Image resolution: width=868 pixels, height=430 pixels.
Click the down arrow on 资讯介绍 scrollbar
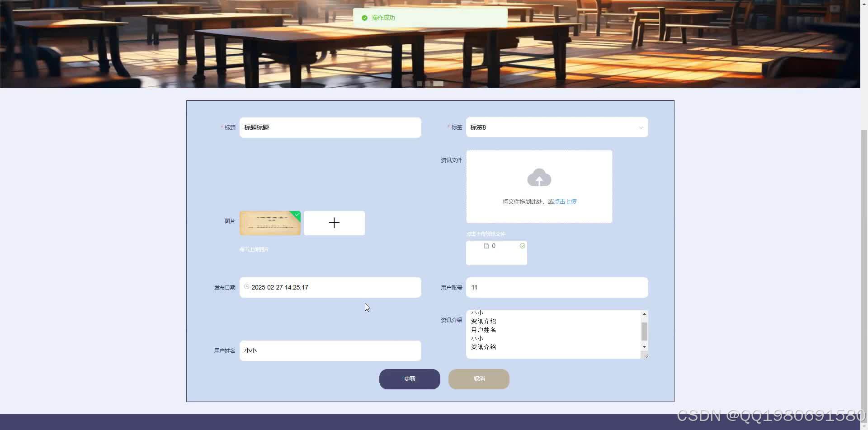point(644,347)
